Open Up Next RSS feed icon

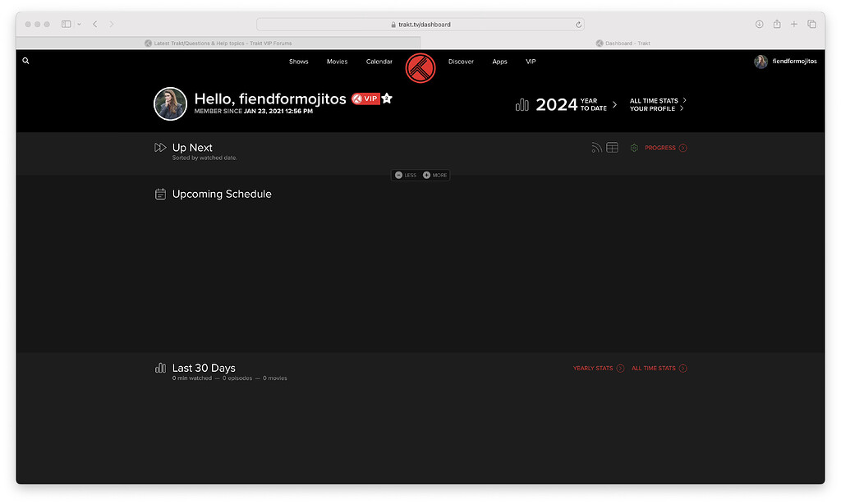tap(596, 147)
